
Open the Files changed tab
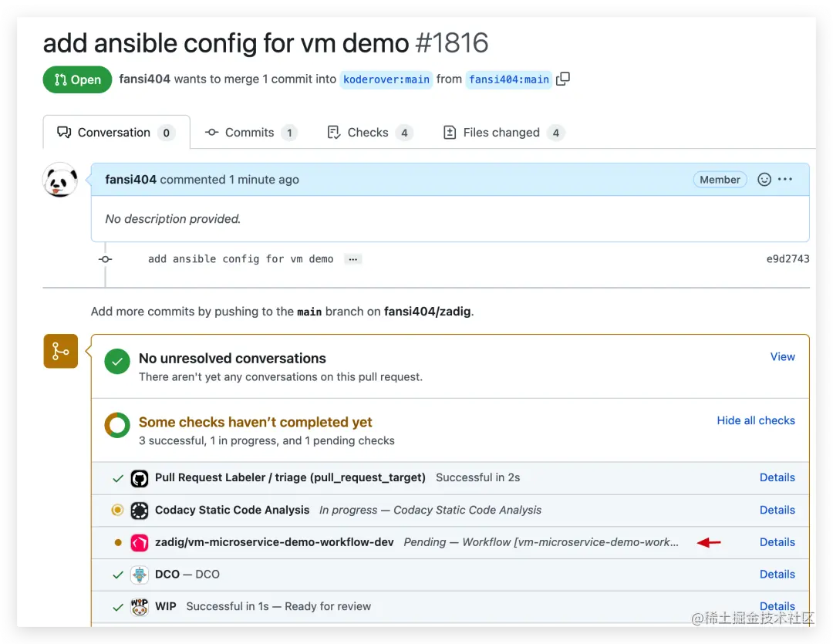503,133
